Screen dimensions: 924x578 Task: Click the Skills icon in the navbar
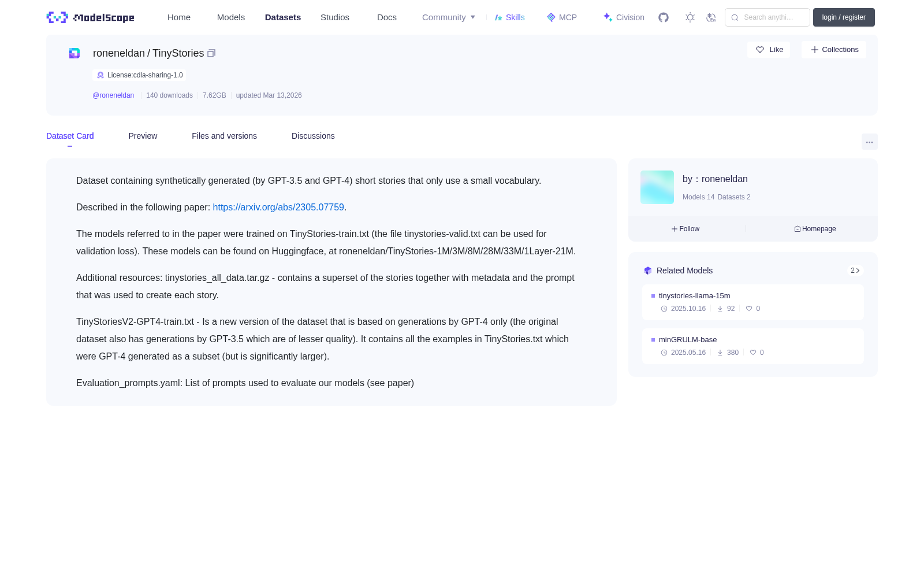498,17
